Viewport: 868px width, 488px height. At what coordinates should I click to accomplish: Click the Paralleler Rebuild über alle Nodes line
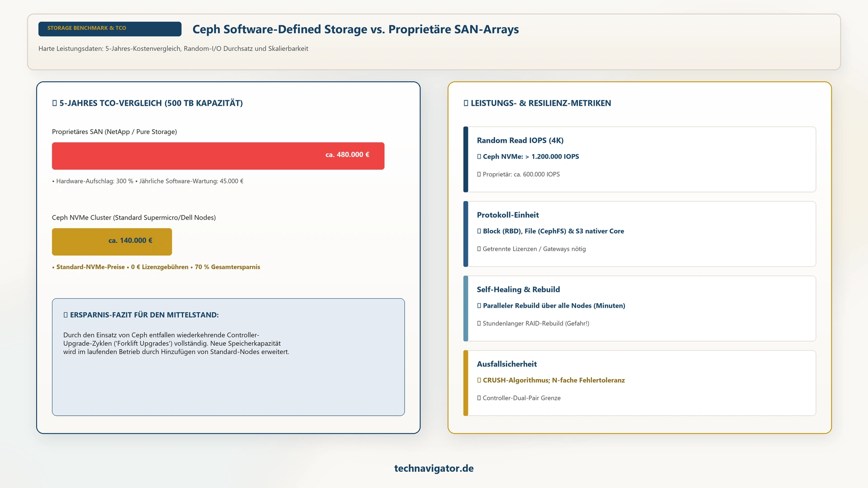tap(551, 305)
